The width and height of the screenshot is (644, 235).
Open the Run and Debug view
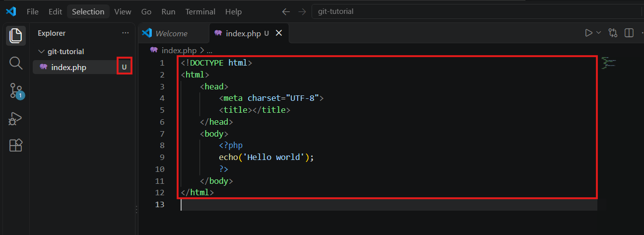tap(16, 118)
